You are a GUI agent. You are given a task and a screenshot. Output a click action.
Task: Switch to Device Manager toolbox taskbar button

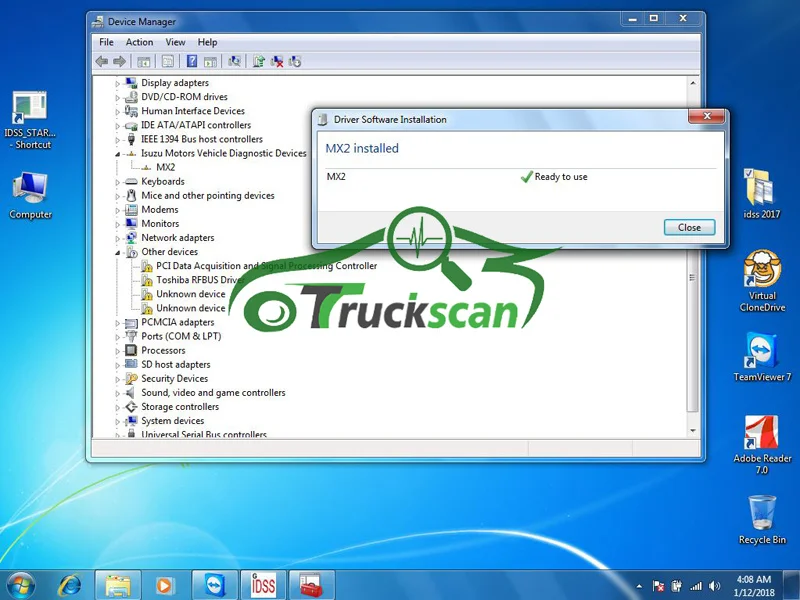pyautogui.click(x=311, y=585)
